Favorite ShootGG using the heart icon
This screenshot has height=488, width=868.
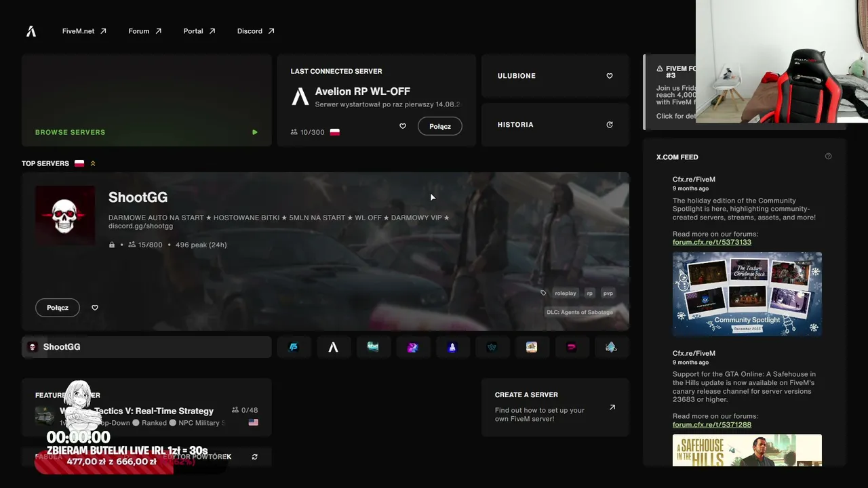coord(95,308)
